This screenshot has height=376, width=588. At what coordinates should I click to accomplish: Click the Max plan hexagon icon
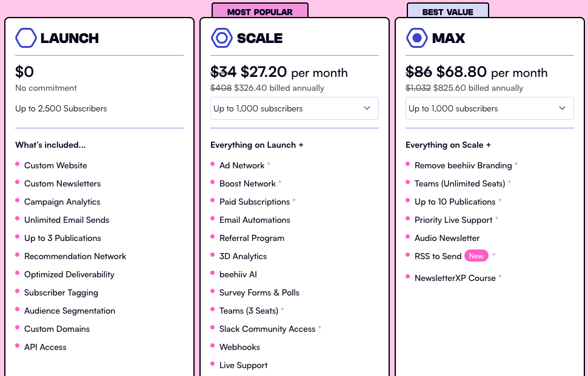click(x=416, y=38)
